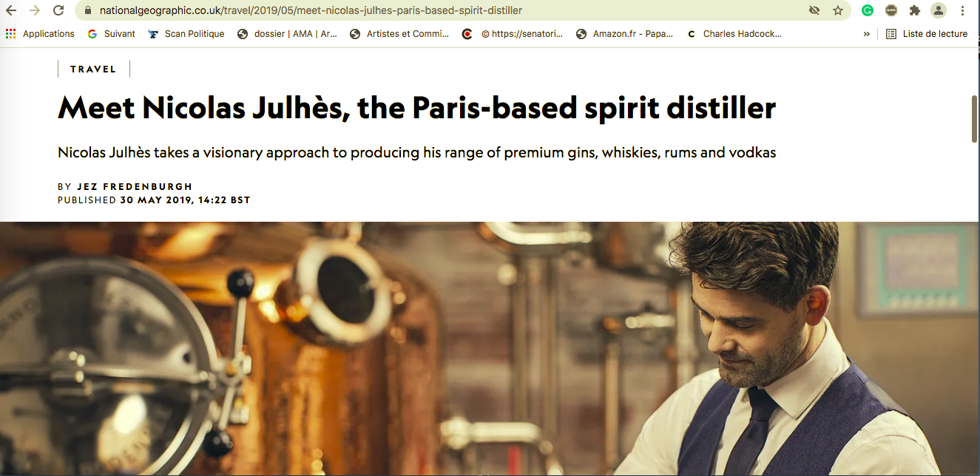Bookmark this page using the star icon
Viewport: 980px width, 476px height.
pos(838,10)
